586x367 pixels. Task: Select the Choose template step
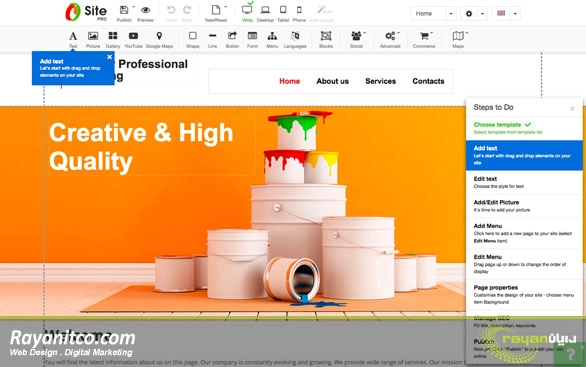(x=524, y=128)
